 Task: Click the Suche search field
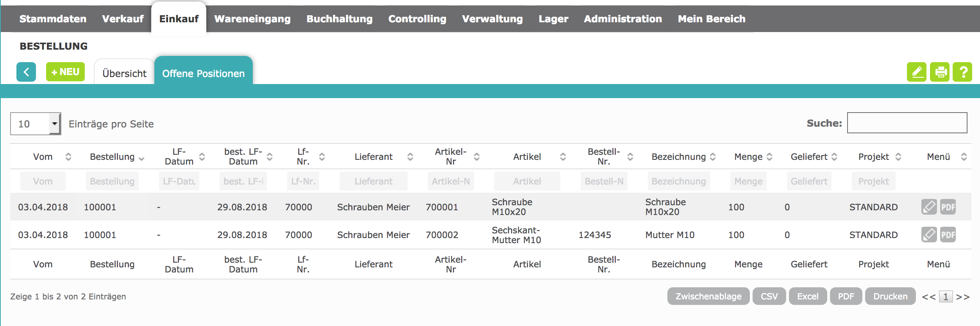point(907,123)
